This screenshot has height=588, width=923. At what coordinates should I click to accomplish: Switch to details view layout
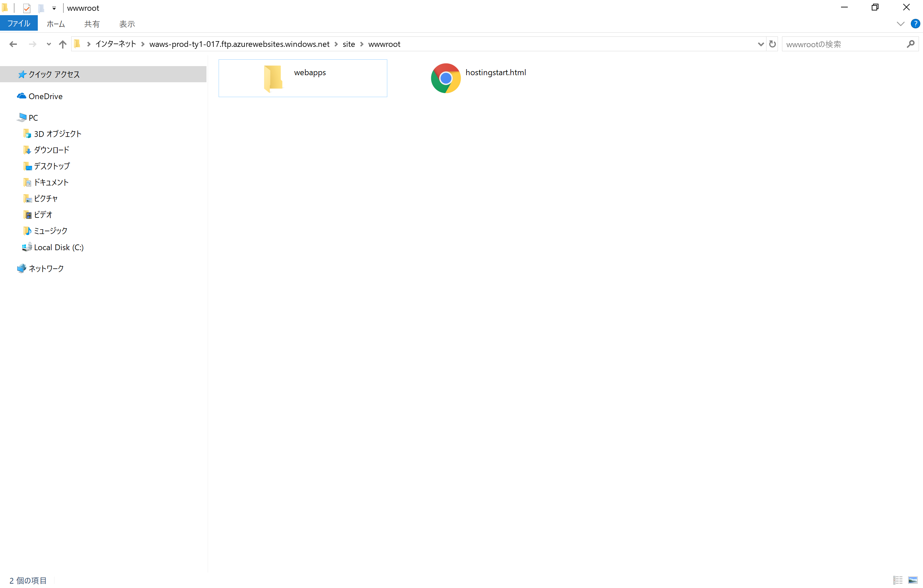897,580
